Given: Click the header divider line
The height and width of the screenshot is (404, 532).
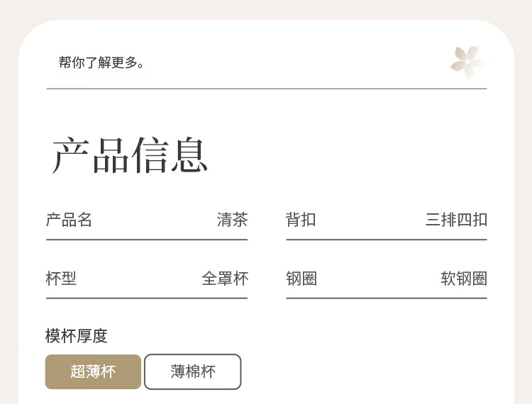Looking at the screenshot, I should tap(267, 89).
